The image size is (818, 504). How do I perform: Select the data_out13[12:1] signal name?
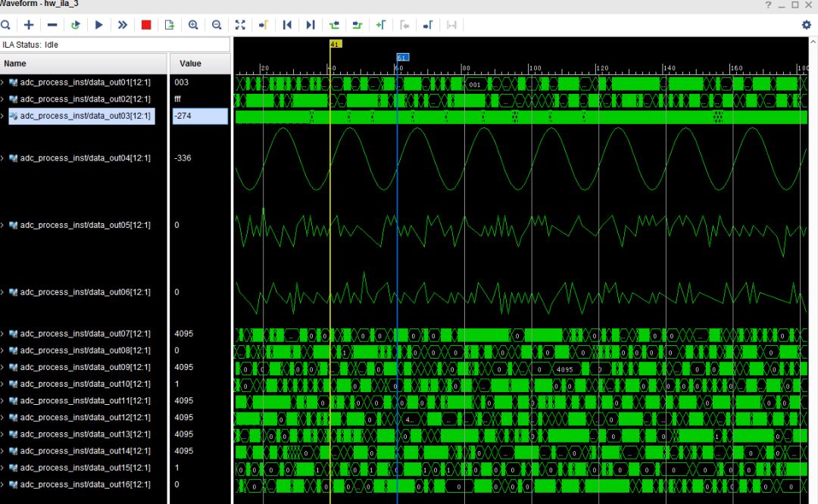click(85, 434)
